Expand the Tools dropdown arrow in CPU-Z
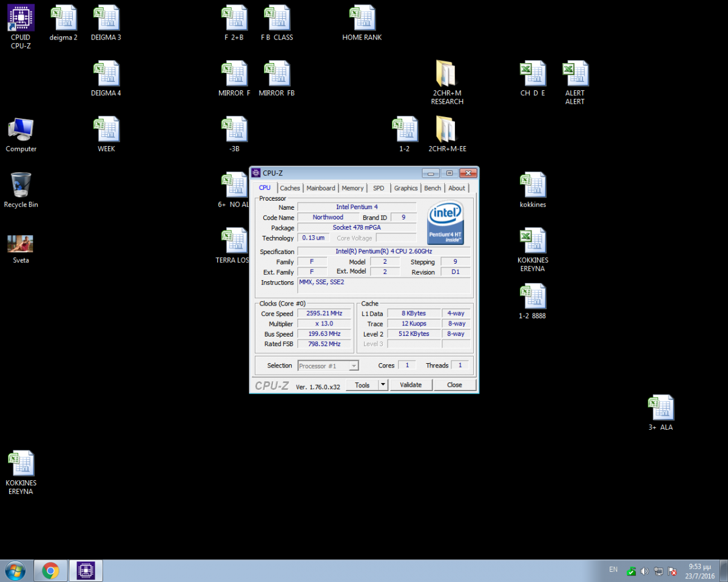The width and height of the screenshot is (728, 582). coord(383,385)
